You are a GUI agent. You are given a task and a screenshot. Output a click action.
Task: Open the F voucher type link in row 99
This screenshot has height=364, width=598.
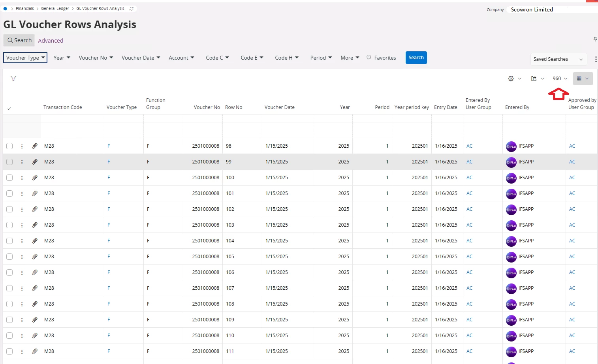coord(109,162)
